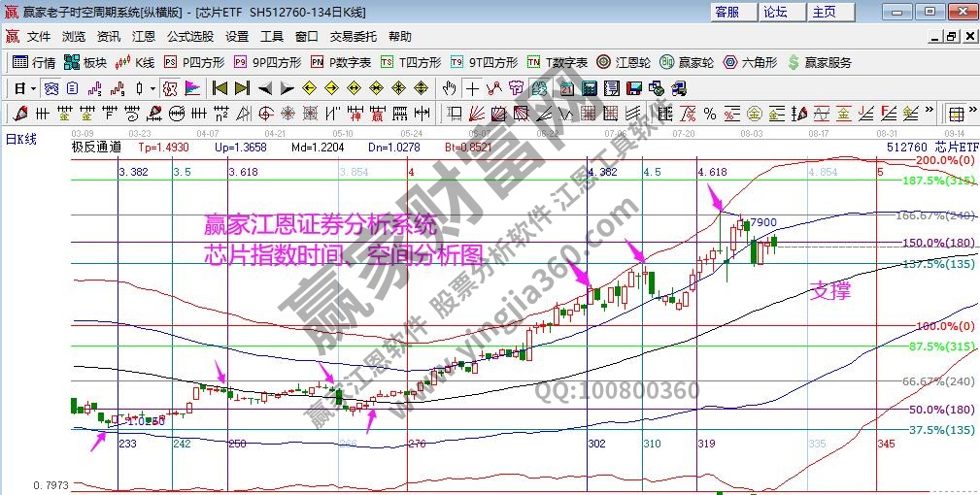Expand the candlestick type dropdown arrow
Screen dimensions: 980x495
[152, 88]
